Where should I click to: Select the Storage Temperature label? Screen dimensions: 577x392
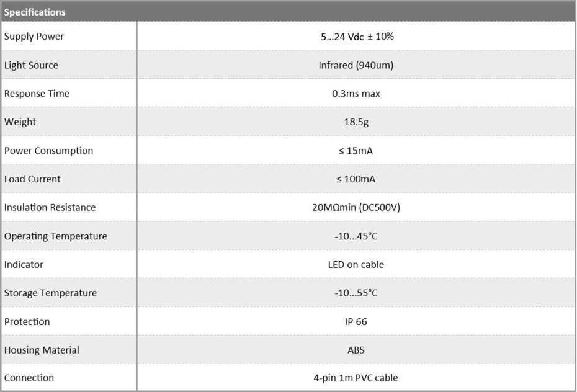(x=50, y=293)
